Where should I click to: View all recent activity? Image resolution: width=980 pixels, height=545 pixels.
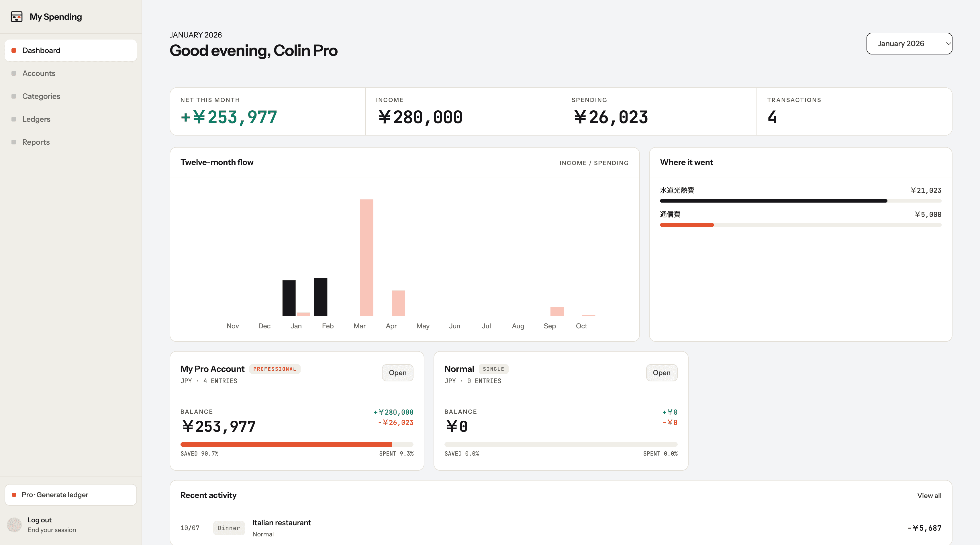929,495
